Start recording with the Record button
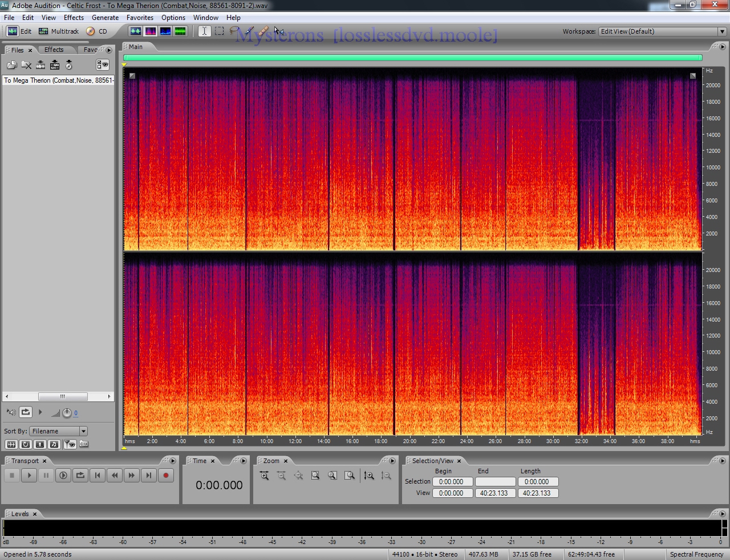 (x=166, y=475)
